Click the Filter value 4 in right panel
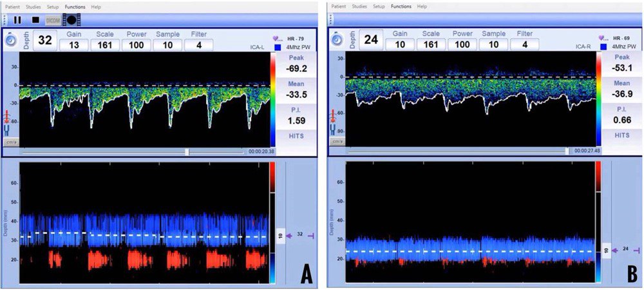Screen dimensions: 644x290 coord(525,45)
